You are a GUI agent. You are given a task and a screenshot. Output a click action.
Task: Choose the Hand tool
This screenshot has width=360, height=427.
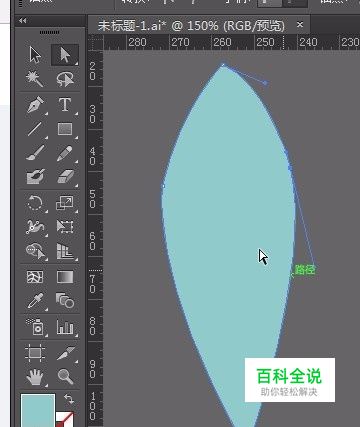pos(35,377)
